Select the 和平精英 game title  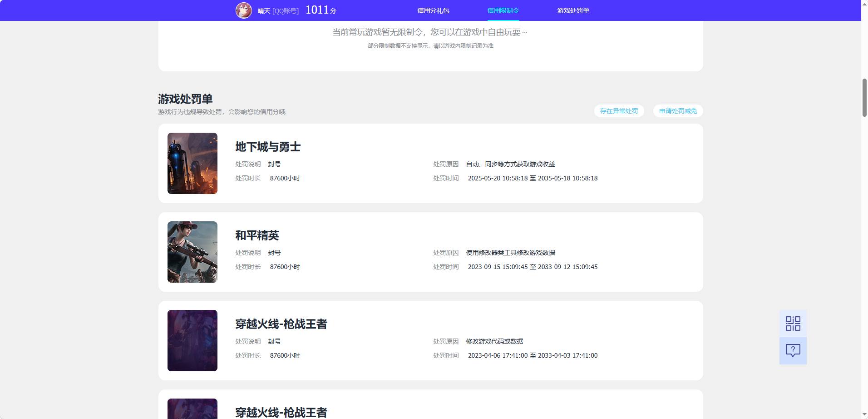pyautogui.click(x=257, y=235)
